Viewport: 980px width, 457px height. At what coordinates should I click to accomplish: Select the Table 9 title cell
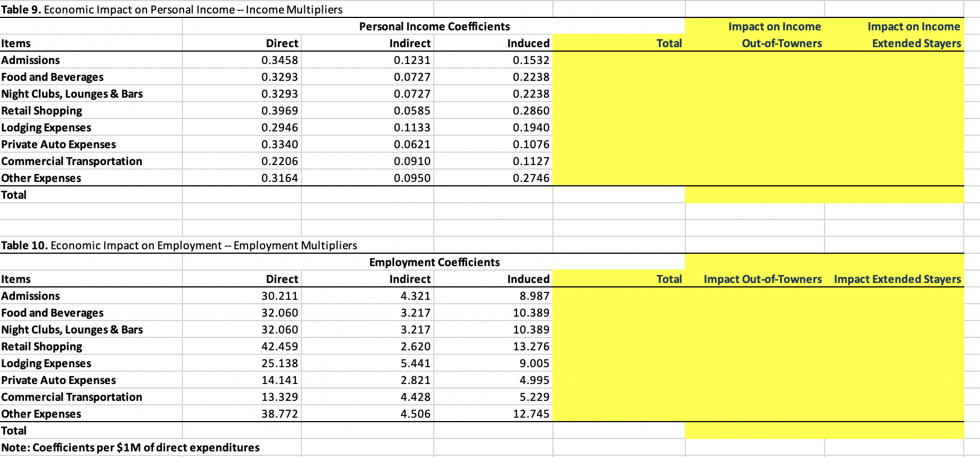click(x=172, y=10)
